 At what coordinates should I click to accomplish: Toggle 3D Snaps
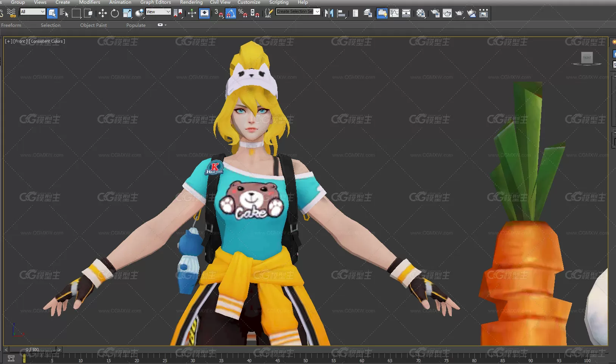click(x=219, y=14)
